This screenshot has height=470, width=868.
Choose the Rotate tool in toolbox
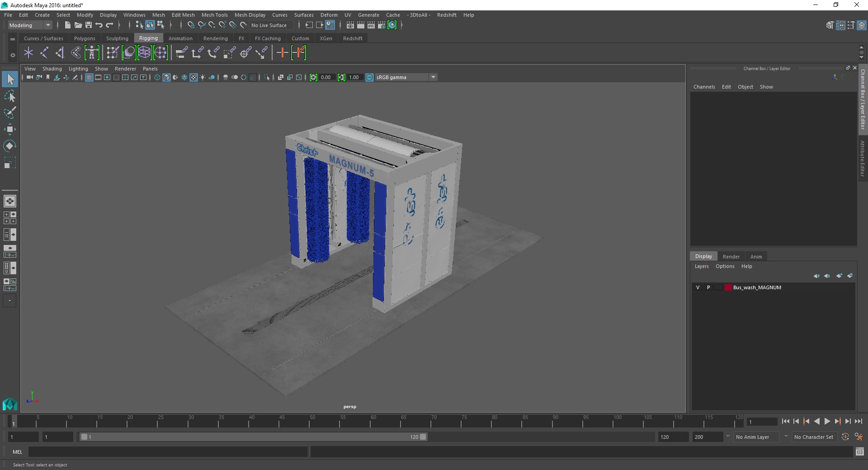tap(10, 146)
